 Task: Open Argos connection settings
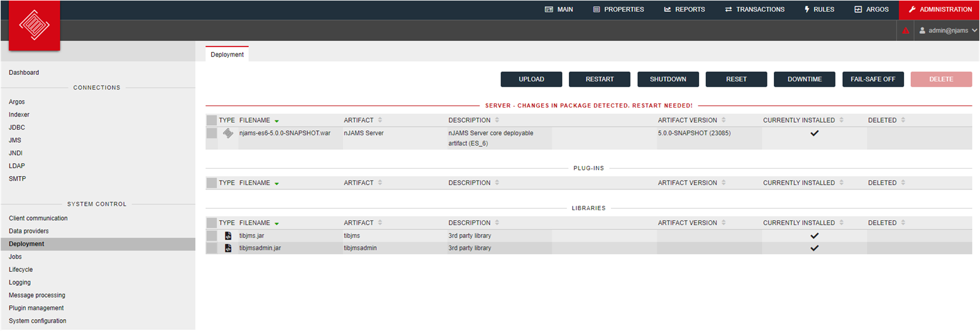click(17, 101)
